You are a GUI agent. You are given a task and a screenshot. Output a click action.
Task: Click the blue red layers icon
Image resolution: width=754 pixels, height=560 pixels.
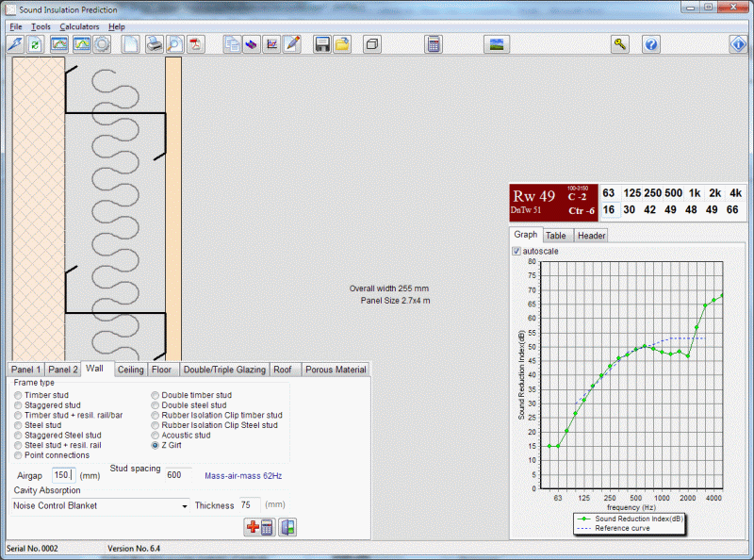tap(252, 44)
